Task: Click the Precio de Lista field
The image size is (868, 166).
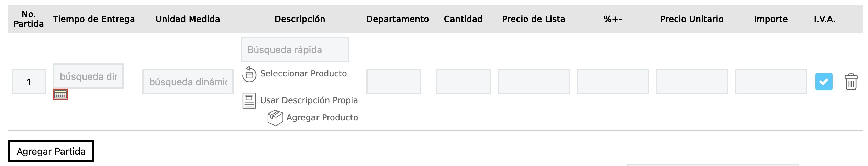Action: point(534,82)
